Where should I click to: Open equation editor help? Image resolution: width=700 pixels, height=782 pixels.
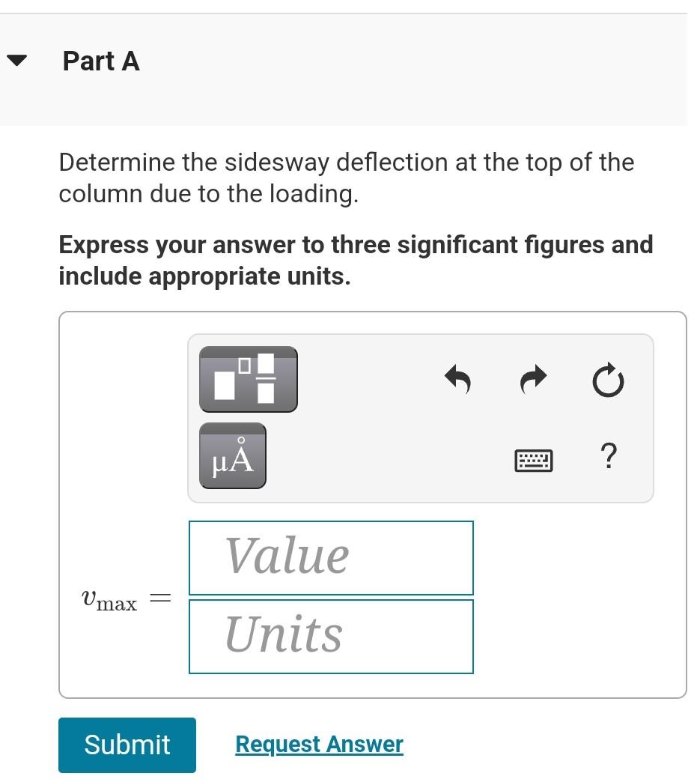pyautogui.click(x=609, y=455)
